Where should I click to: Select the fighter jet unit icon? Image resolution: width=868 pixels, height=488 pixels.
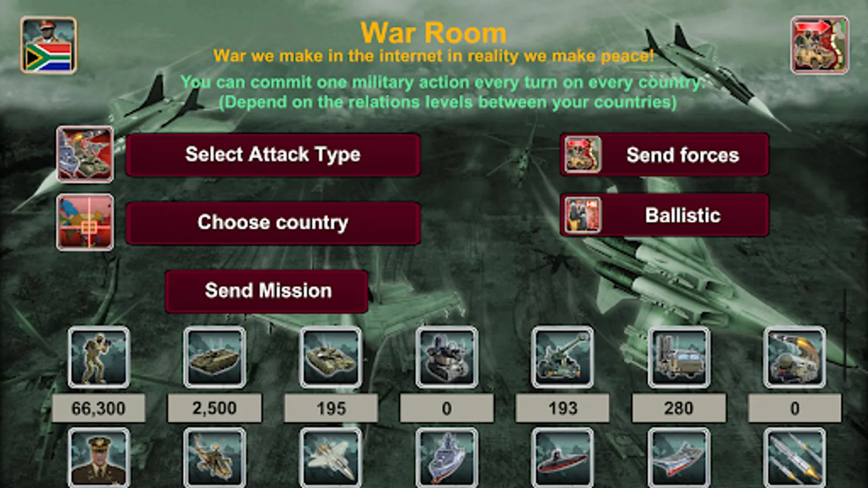click(x=331, y=458)
